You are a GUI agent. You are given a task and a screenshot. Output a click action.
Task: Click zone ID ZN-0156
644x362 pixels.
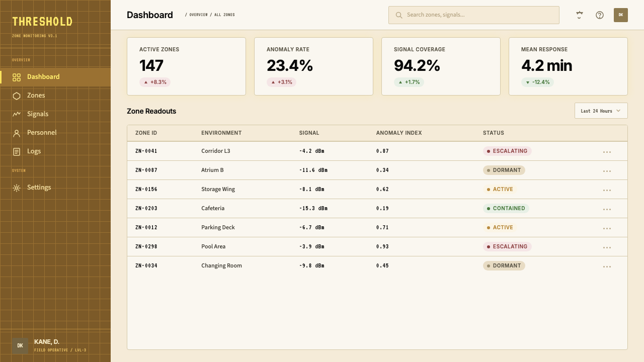coord(146,190)
